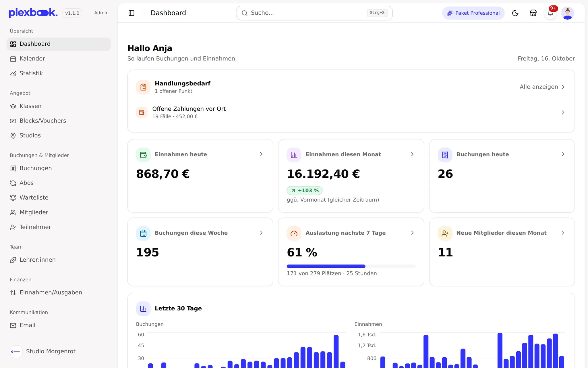Viewport: 588px width, 368px height.
Task: Open Buchungen diese Woche card chevron
Action: [261, 233]
